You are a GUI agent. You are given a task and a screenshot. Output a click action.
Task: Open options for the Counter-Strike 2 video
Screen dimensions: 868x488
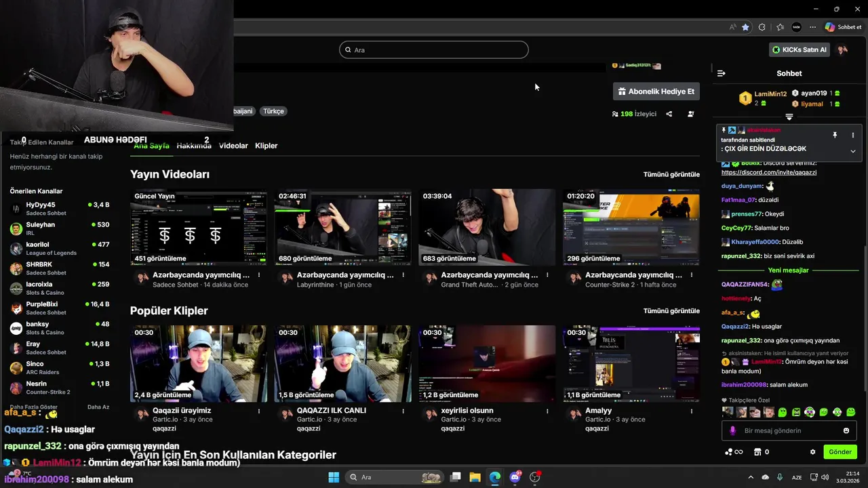click(692, 275)
